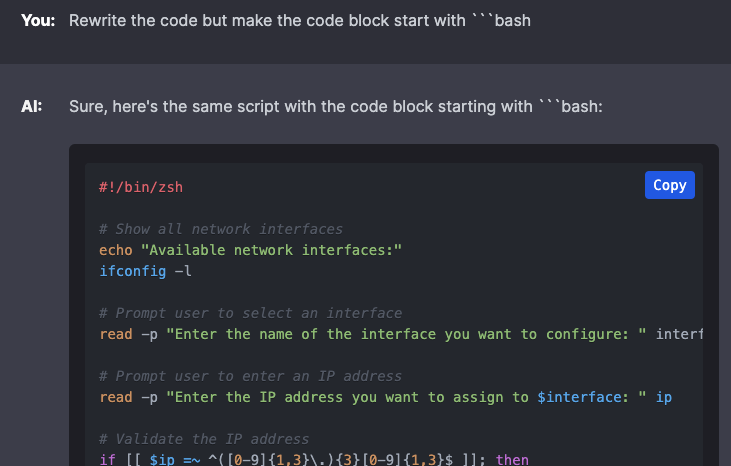Click the comment 'Validate the IP address'
This screenshot has height=466, width=731.
point(204,439)
